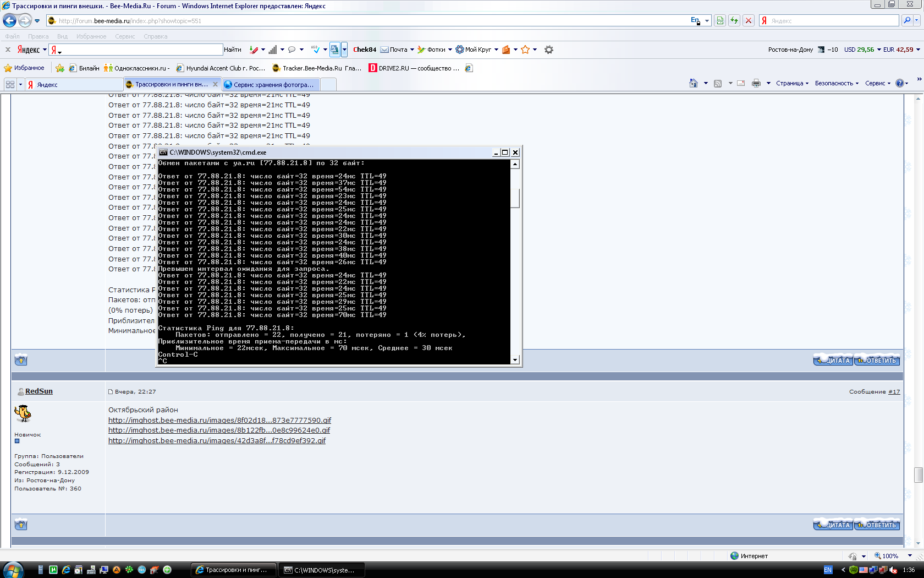Click the search magnifier button
924x578 pixels.
tap(907, 20)
